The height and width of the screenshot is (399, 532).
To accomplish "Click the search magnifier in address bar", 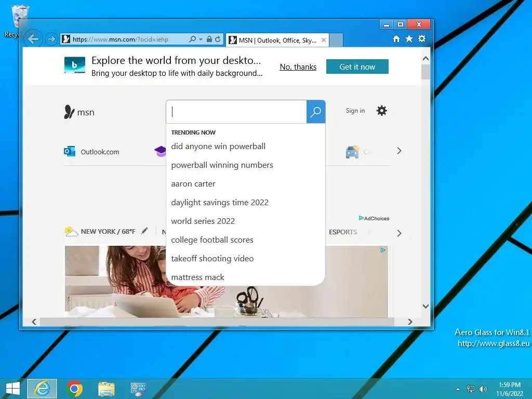I will point(192,39).
